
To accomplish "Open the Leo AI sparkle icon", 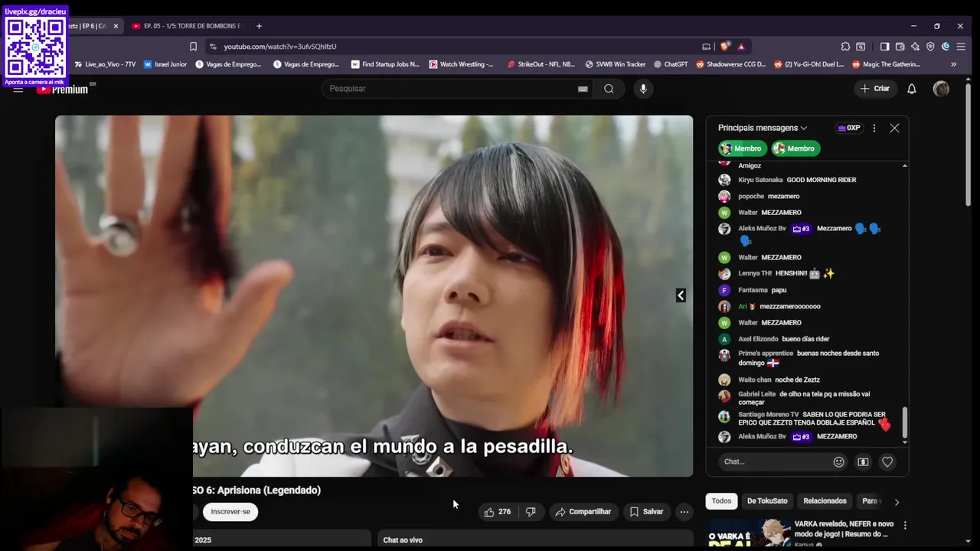I will [x=916, y=46].
